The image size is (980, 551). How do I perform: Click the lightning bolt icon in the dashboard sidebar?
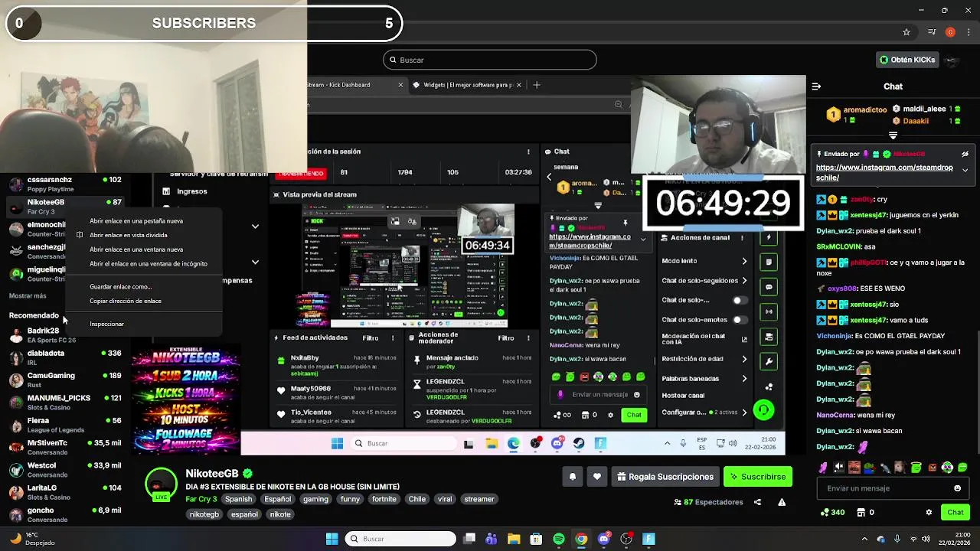(769, 238)
